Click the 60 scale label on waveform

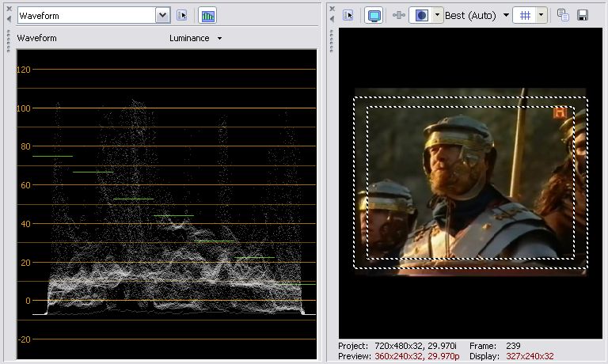(25, 185)
